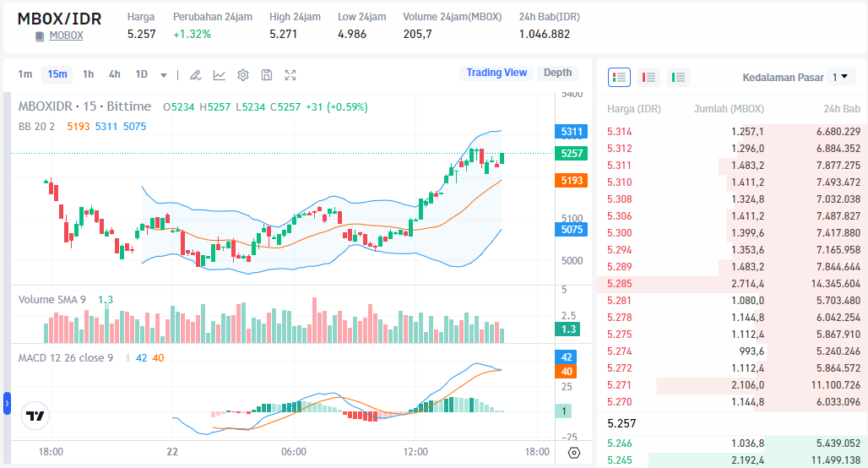Select sell order at price 5.271
The width and height of the screenshot is (868, 468).
(x=732, y=385)
